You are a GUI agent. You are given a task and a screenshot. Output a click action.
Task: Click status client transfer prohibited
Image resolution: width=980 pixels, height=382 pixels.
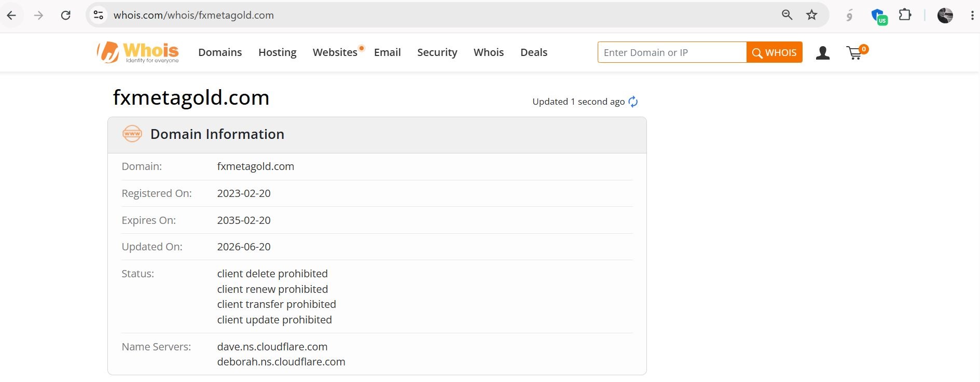[x=277, y=304]
